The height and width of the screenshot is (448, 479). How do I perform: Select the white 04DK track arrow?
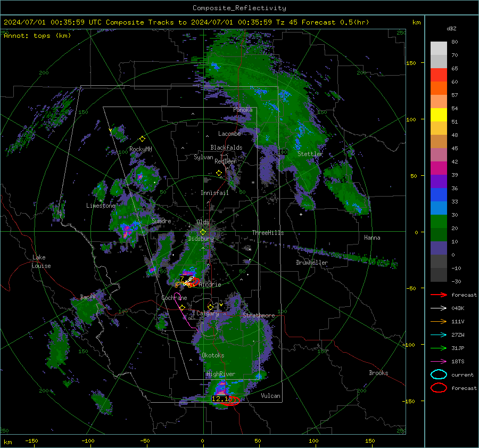(439, 308)
